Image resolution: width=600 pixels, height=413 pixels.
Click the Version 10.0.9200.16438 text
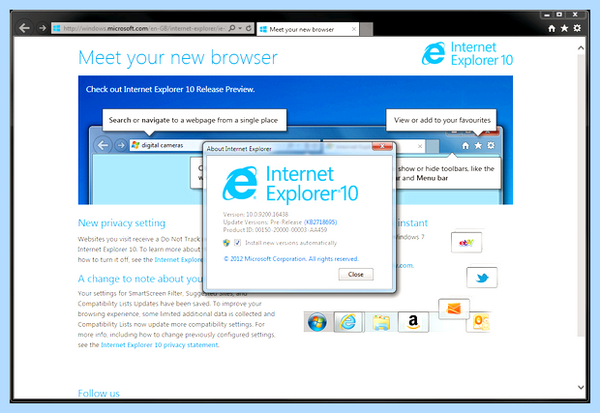[x=256, y=214]
